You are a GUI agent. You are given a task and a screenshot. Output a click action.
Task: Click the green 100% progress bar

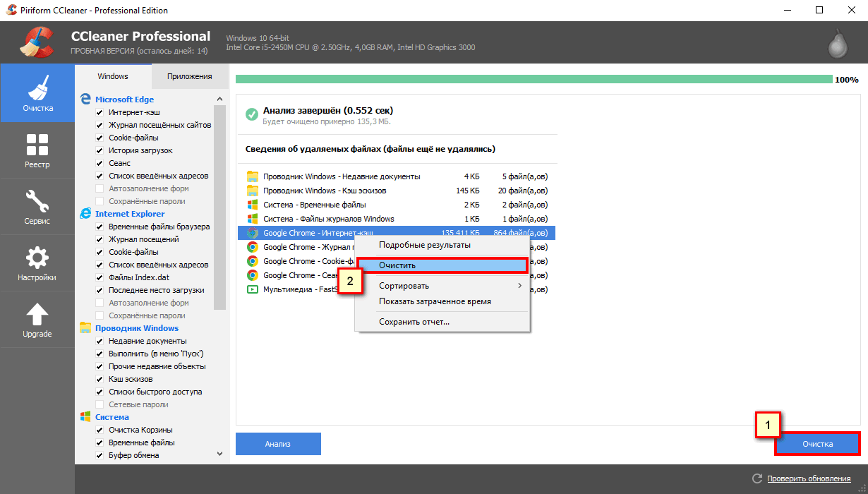pyautogui.click(x=534, y=79)
